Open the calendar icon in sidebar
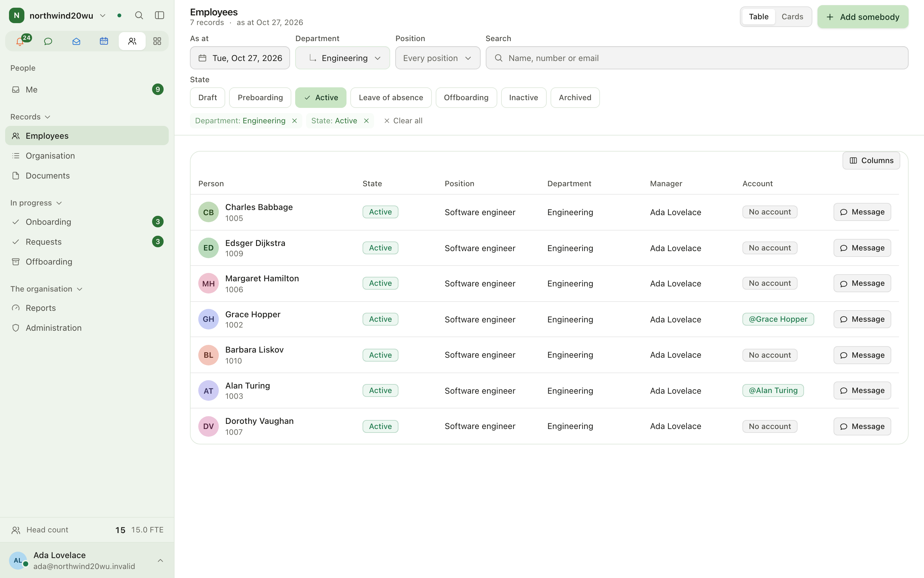The width and height of the screenshot is (924, 578). pyautogui.click(x=104, y=41)
